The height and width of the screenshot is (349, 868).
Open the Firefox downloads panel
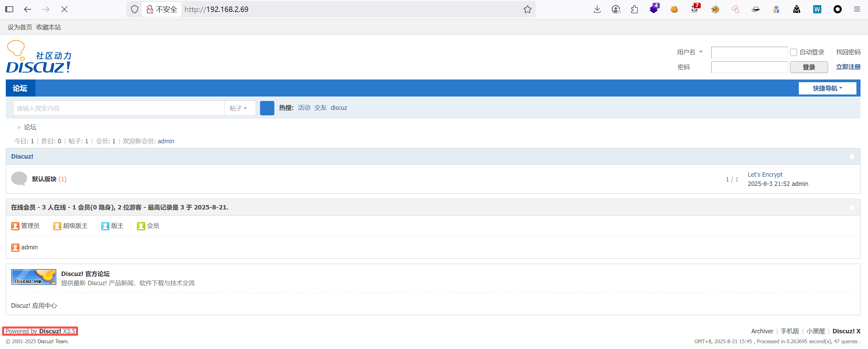597,9
